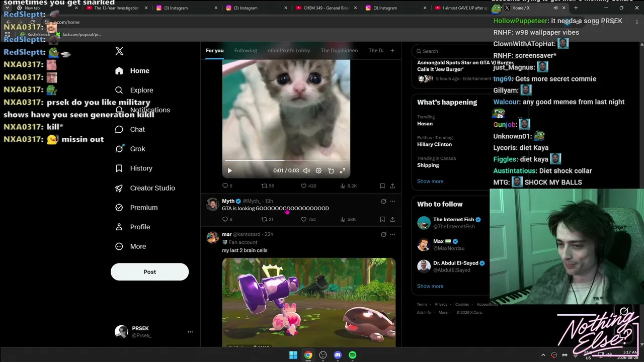
Task: Show more accounts in Who to follow
Action: [430, 286]
